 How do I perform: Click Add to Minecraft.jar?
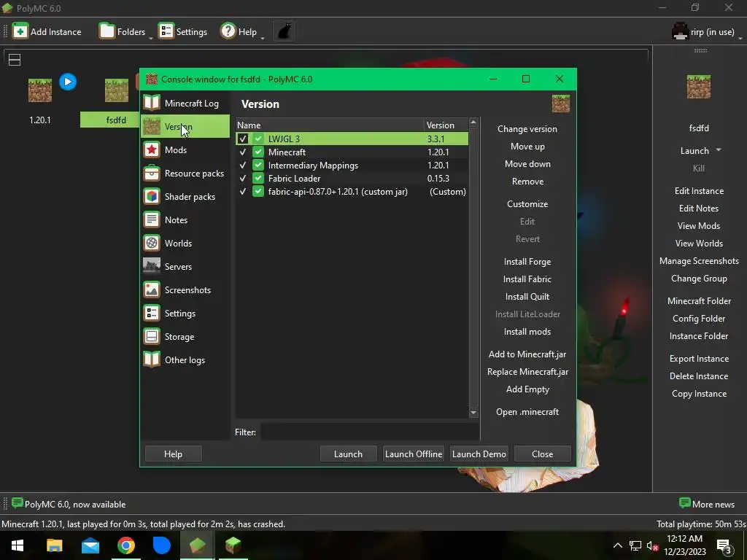point(527,354)
